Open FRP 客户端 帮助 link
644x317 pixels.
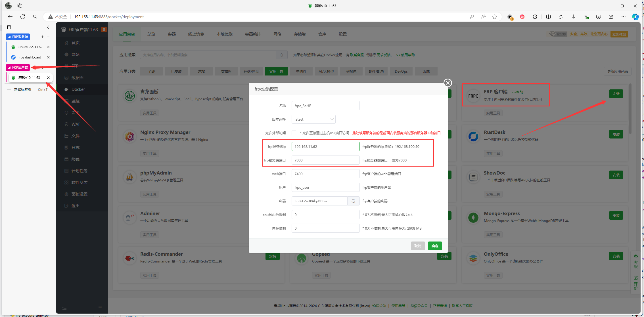(517, 92)
